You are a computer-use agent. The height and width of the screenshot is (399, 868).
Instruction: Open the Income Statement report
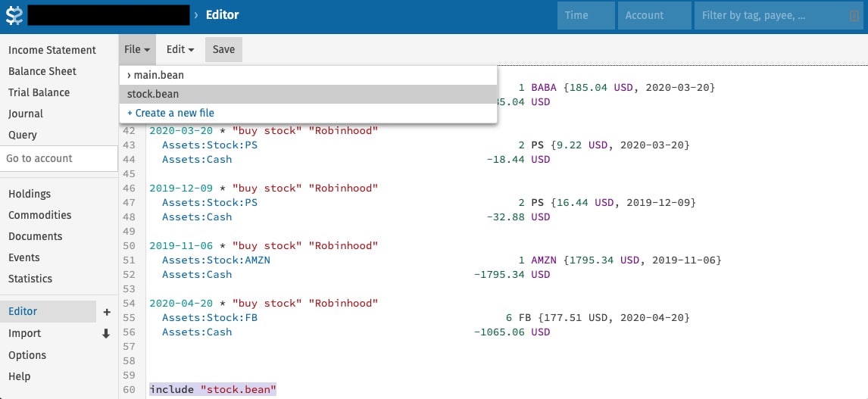tap(52, 50)
